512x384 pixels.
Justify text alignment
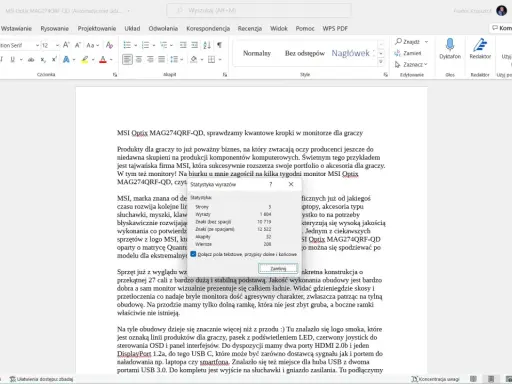point(162,60)
